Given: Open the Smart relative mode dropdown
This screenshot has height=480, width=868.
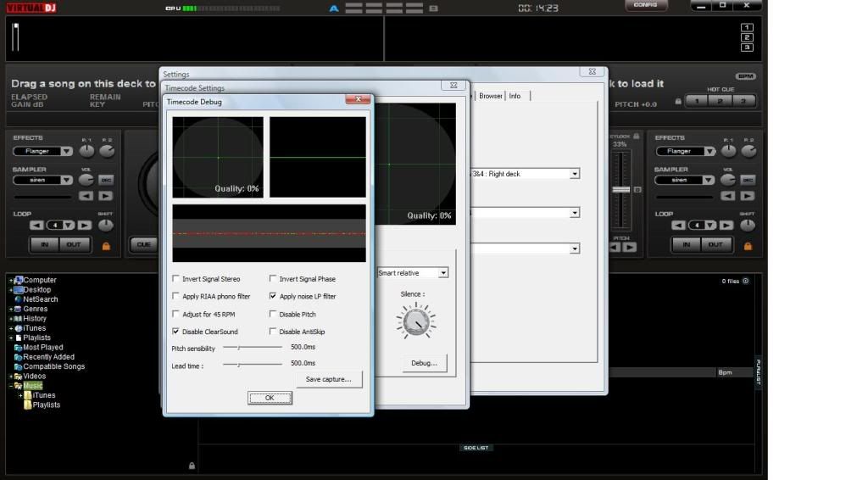Looking at the screenshot, I should click(x=442, y=273).
